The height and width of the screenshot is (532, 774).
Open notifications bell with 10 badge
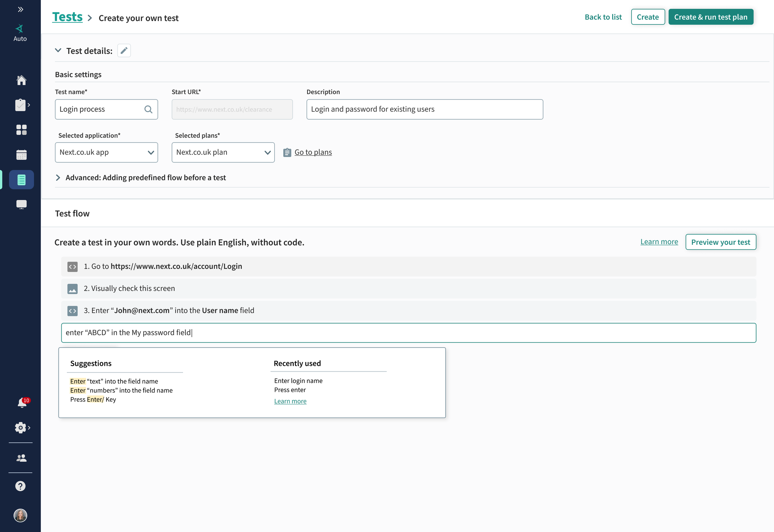point(22,403)
